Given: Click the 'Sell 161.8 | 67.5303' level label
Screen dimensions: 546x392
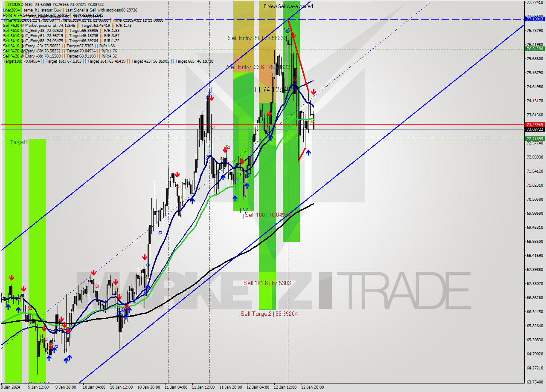Looking at the screenshot, I should (267, 283).
